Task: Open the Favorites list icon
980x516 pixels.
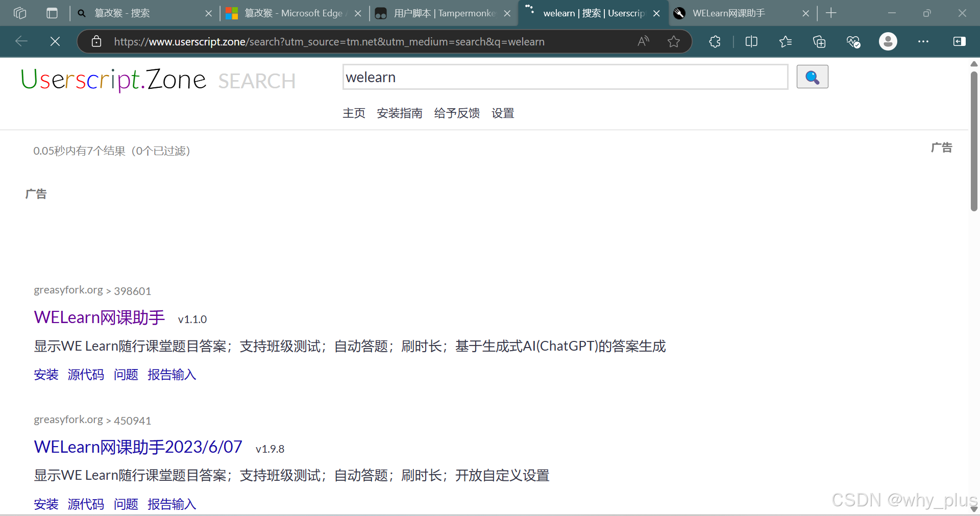Action: click(x=786, y=41)
